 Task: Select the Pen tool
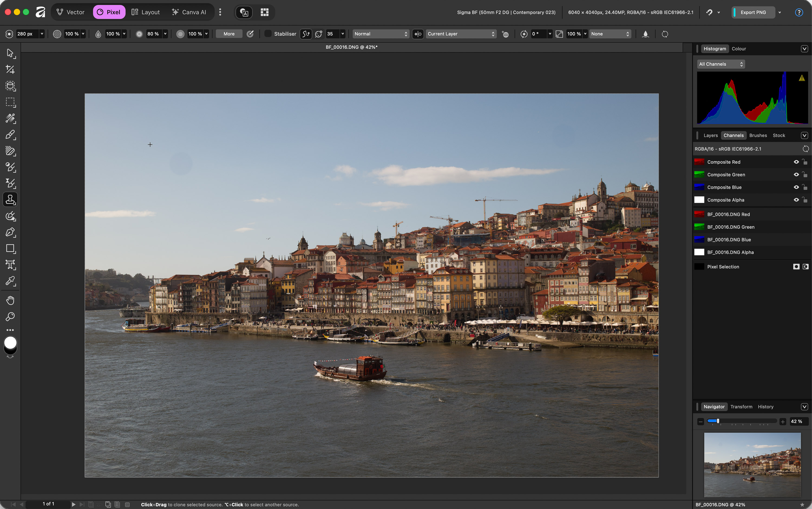[x=10, y=232]
